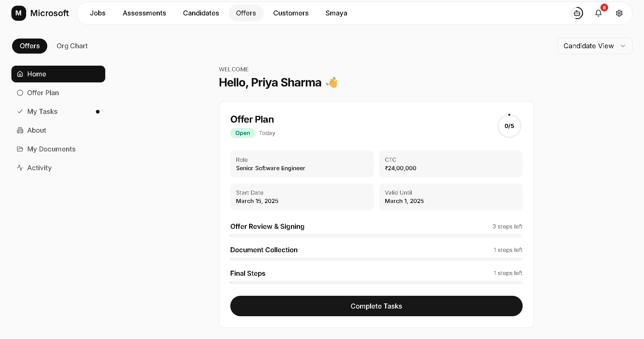Click the Microsoft M logo icon
Viewport: 644px width, 339px height.
tap(19, 13)
